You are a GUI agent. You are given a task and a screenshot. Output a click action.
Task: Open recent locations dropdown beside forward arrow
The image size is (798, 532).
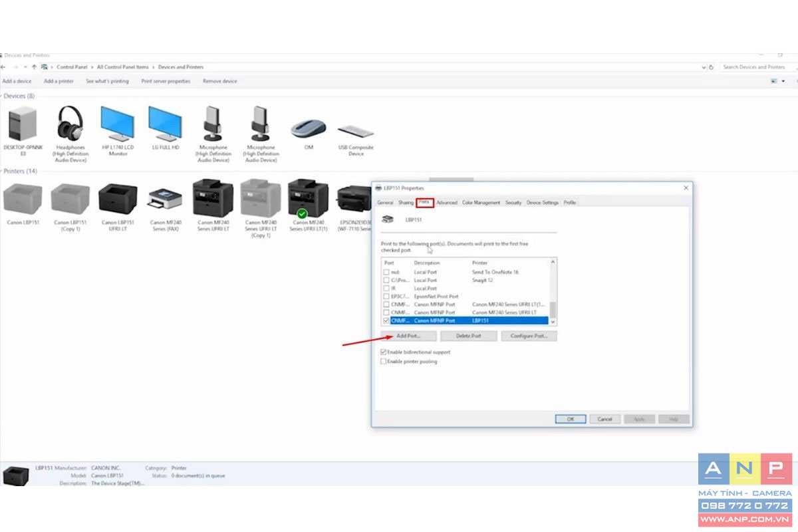(x=25, y=67)
